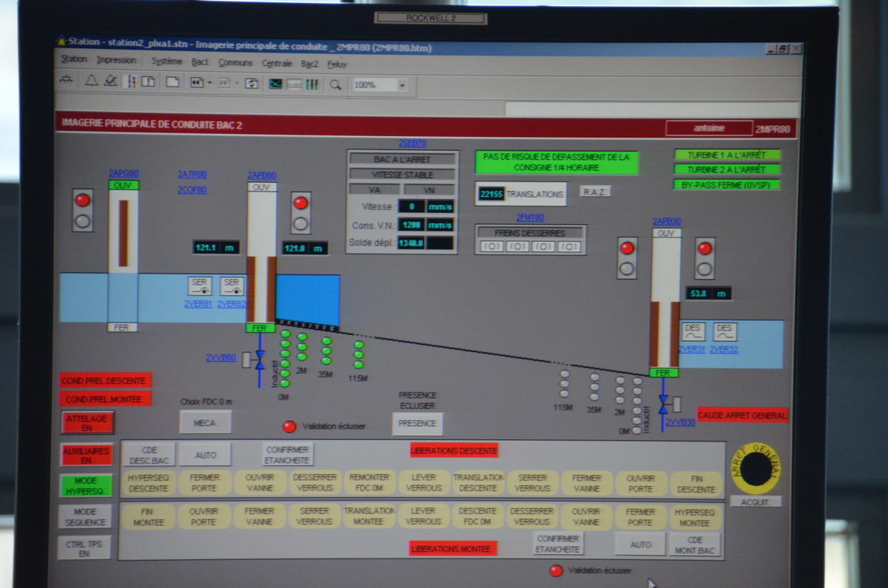The width and height of the screenshot is (888, 588).
Task: Click the refresh page toolbar icon
Action: click(x=252, y=84)
